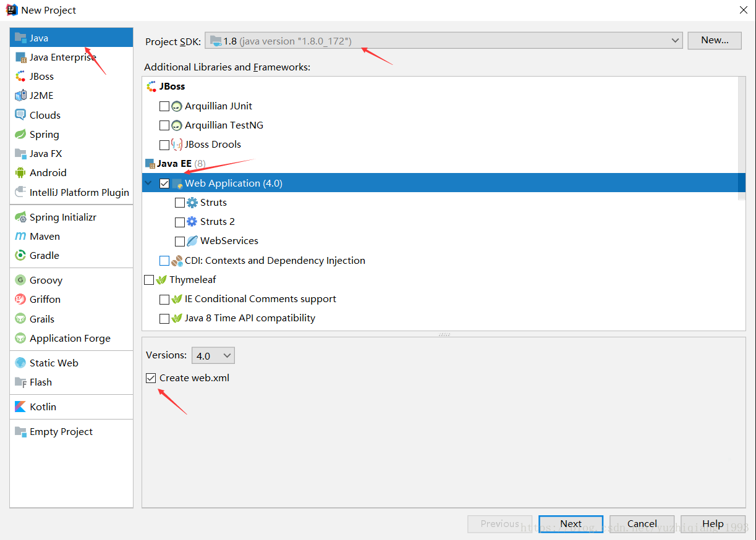This screenshot has height=540, width=756.
Task: Uncheck the Web Application (4.0) checkbox
Action: [164, 184]
